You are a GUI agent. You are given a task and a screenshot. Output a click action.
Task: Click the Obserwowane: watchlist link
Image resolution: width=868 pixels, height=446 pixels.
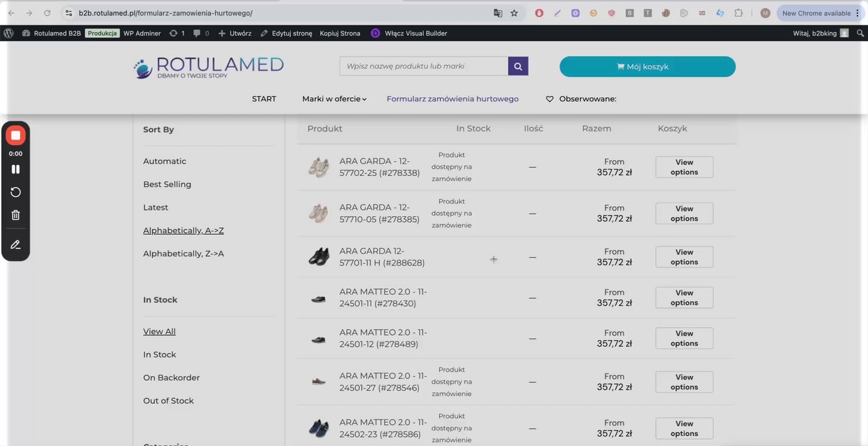pyautogui.click(x=588, y=99)
